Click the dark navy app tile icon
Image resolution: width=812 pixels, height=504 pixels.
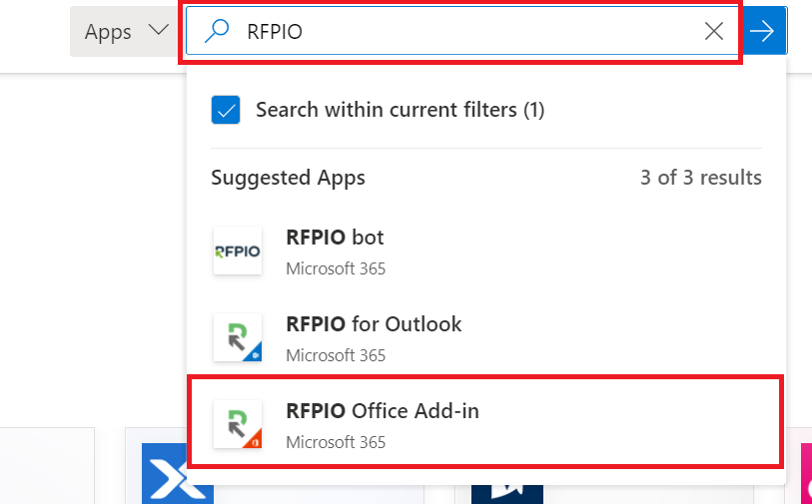507,494
